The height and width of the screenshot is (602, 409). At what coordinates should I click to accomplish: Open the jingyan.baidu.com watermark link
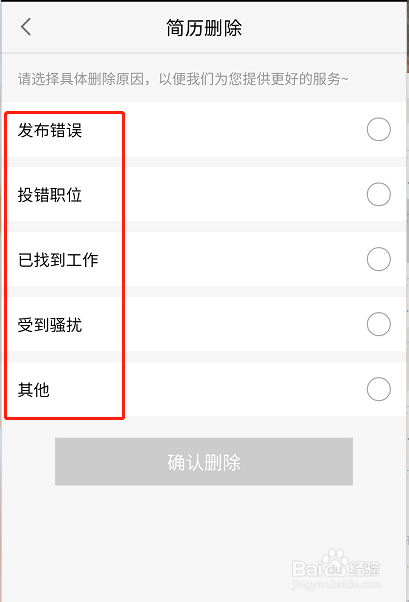click(x=336, y=585)
